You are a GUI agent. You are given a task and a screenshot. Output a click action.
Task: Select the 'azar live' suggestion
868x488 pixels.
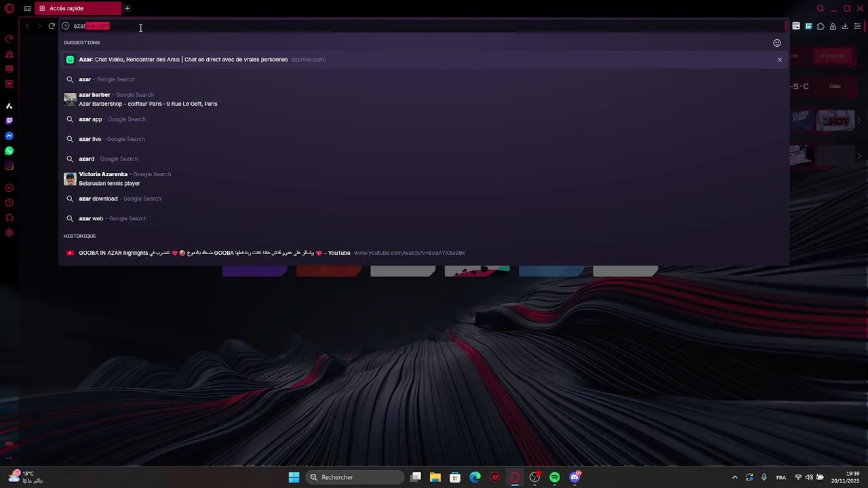pos(424,139)
